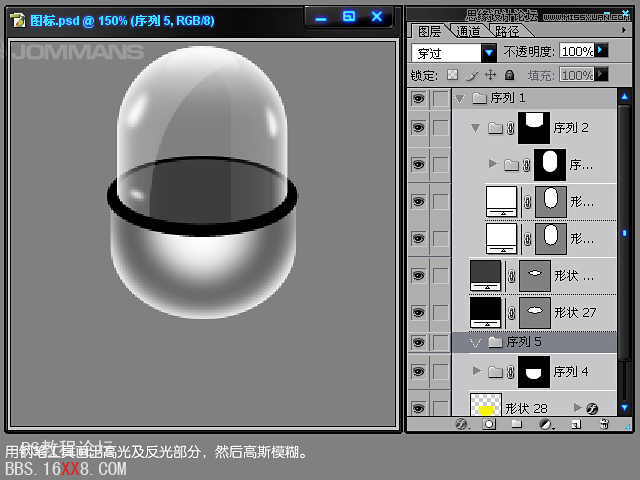This screenshot has height=480, width=640.
Task: Click the 形状 28 layer thumbnail
Action: tap(486, 406)
